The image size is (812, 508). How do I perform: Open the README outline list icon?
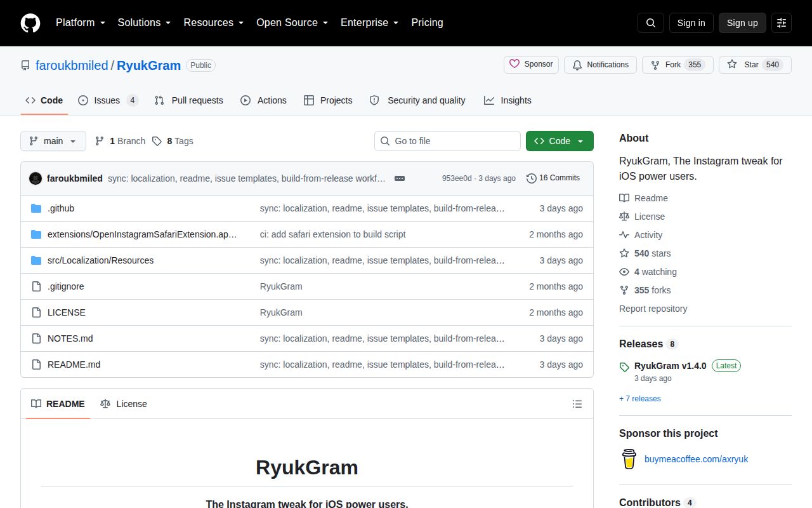[577, 404]
